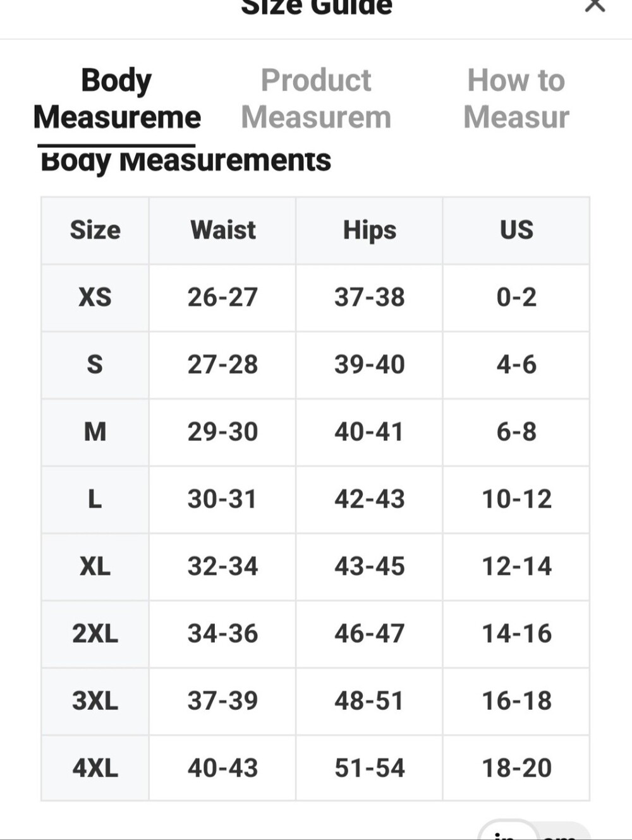The image size is (632, 840).
Task: Select the XS size row label
Action: click(x=95, y=297)
